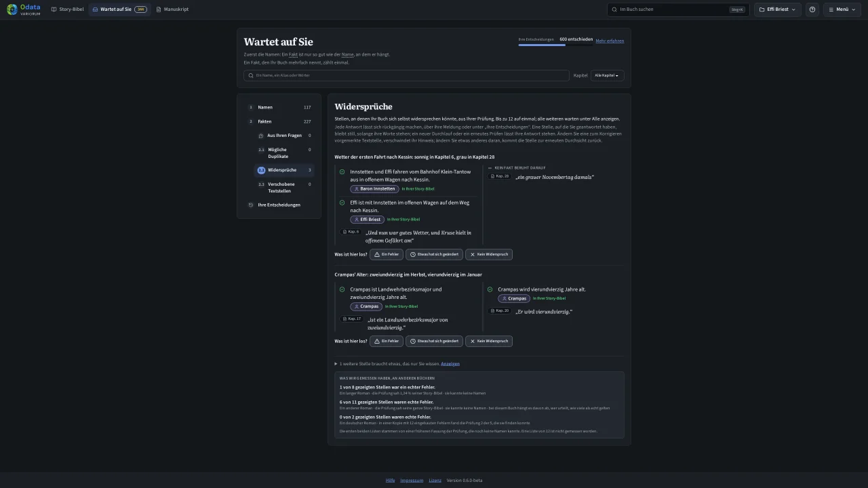Screen dimensions: 868x488
Task: Choose Etwas hat sich geändert for Kessin weather
Action: tap(434, 254)
